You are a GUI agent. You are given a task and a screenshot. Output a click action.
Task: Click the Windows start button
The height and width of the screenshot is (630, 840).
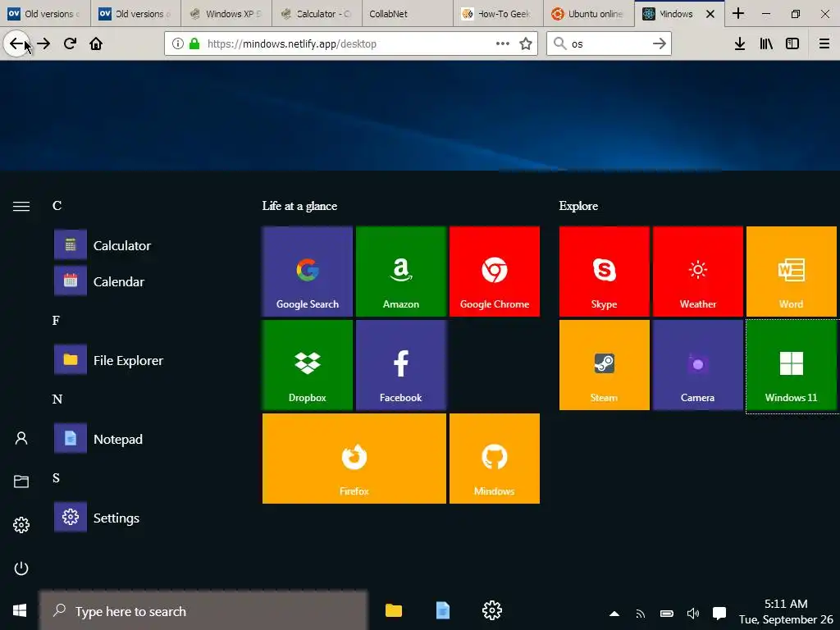pos(20,610)
